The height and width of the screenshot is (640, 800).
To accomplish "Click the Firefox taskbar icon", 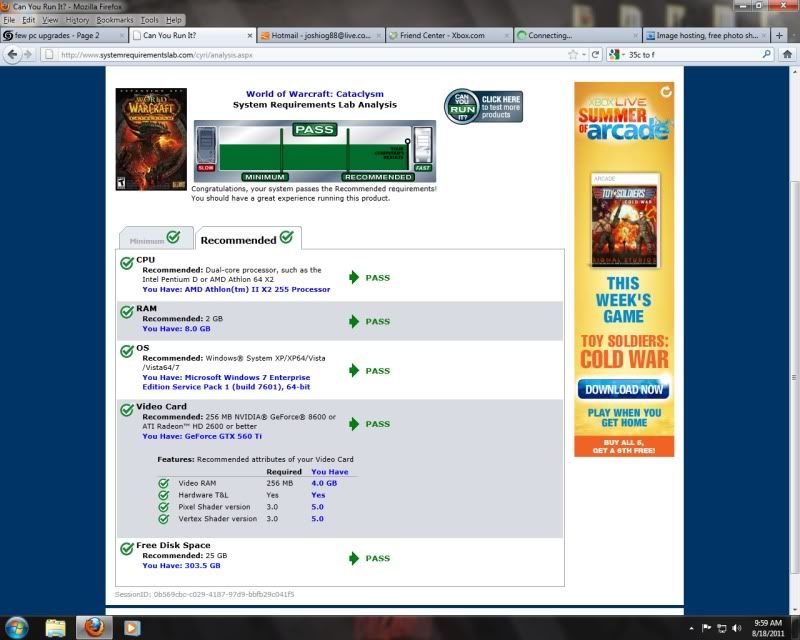I will click(94, 627).
